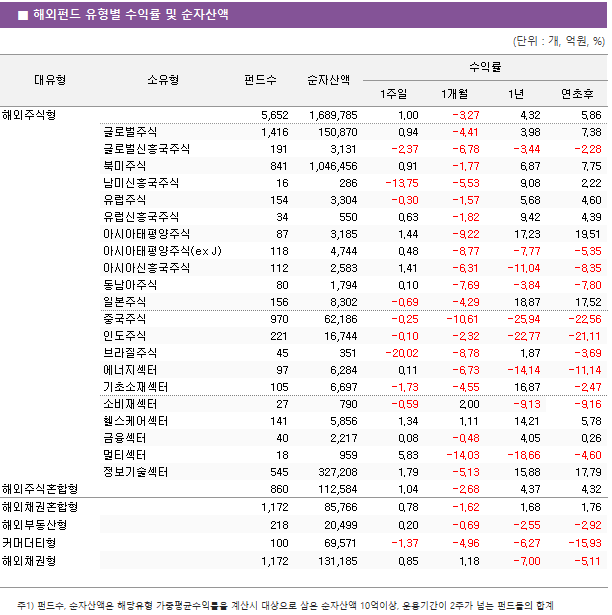Click the 기초소재섹터 row label
The image size is (612, 615).
(x=135, y=387)
